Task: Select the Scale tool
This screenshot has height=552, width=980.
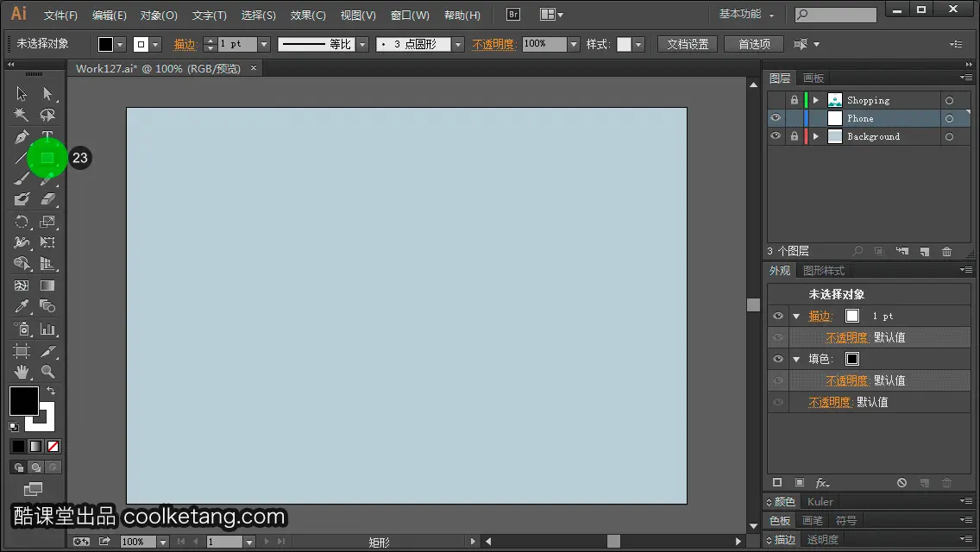Action: click(47, 222)
